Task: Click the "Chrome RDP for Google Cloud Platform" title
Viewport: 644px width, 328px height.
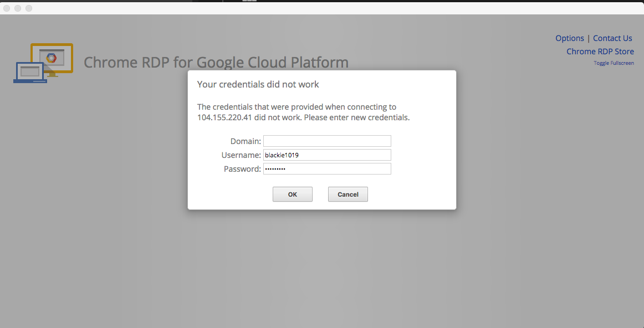Action: coord(216,62)
